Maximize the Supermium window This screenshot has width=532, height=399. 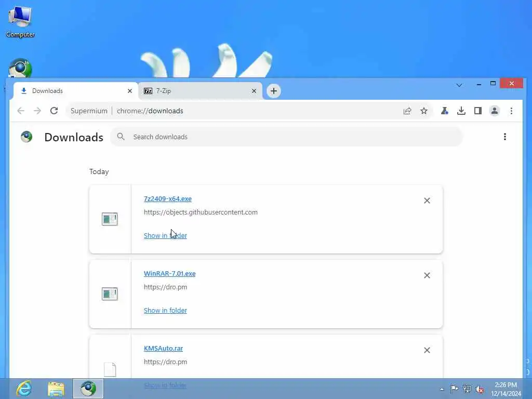[493, 84]
